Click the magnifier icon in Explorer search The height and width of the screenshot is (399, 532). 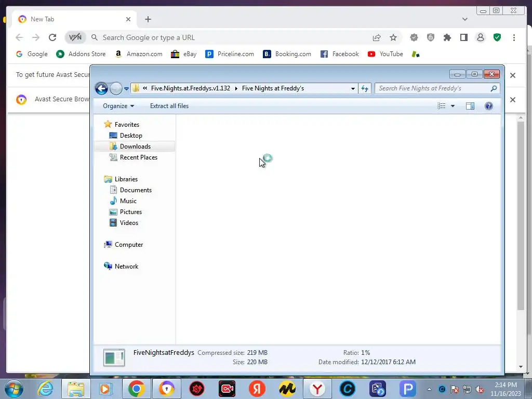494,88
